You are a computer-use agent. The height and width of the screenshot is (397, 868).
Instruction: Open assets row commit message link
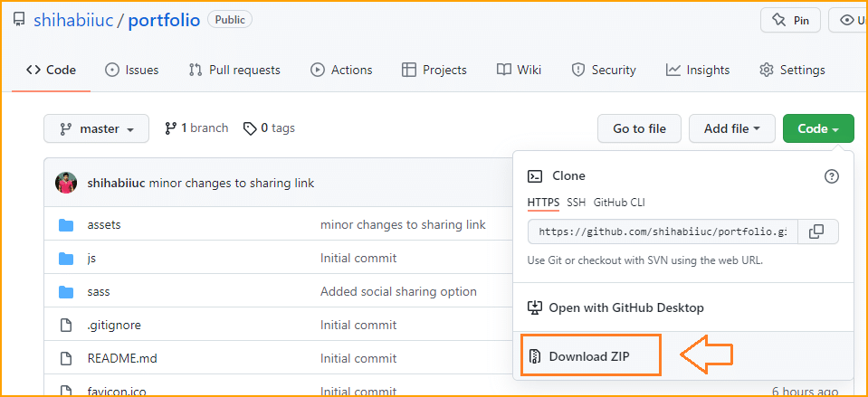pos(403,225)
